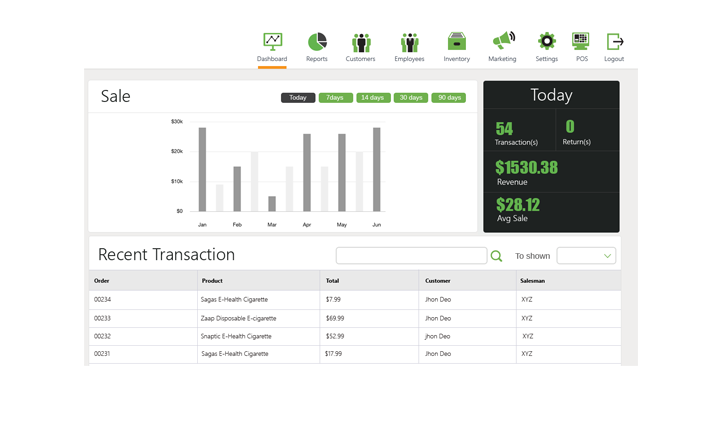The width and height of the screenshot is (718, 426).
Task: Click the $69.99 total cell
Action: tap(335, 318)
